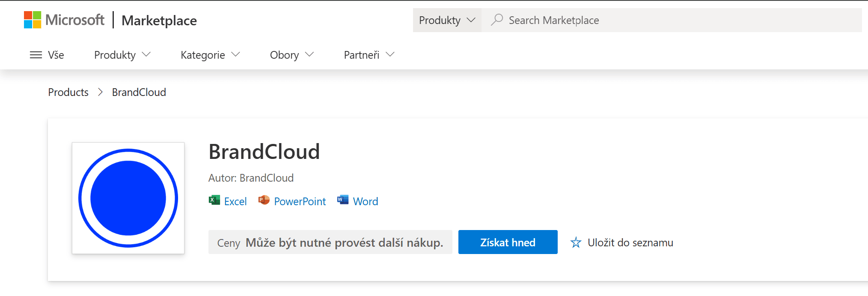
Task: Click the PowerPoint icon
Action: (x=264, y=200)
